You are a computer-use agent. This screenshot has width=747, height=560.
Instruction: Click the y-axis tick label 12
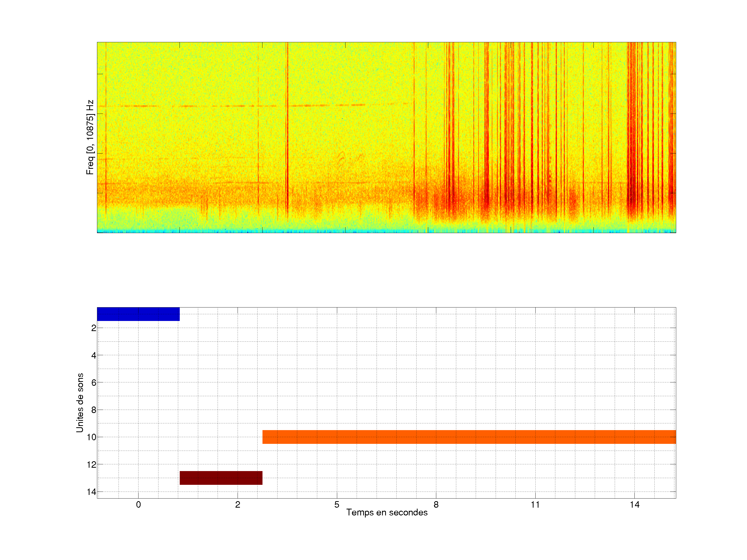91,465
